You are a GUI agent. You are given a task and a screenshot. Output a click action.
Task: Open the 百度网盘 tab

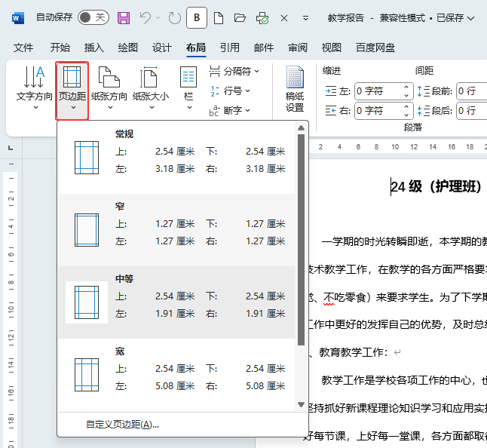tap(375, 48)
